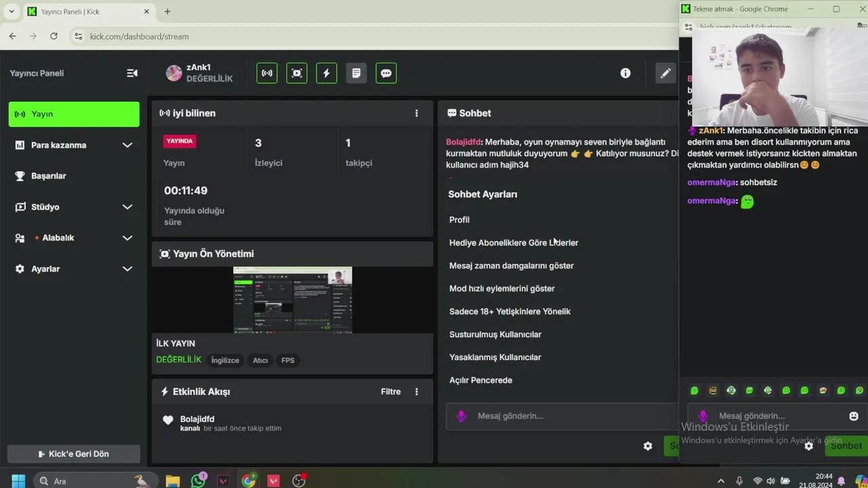Image resolution: width=868 pixels, height=488 pixels.
Task: Click the Kick'e Geri Dön button
Action: [x=74, y=454]
